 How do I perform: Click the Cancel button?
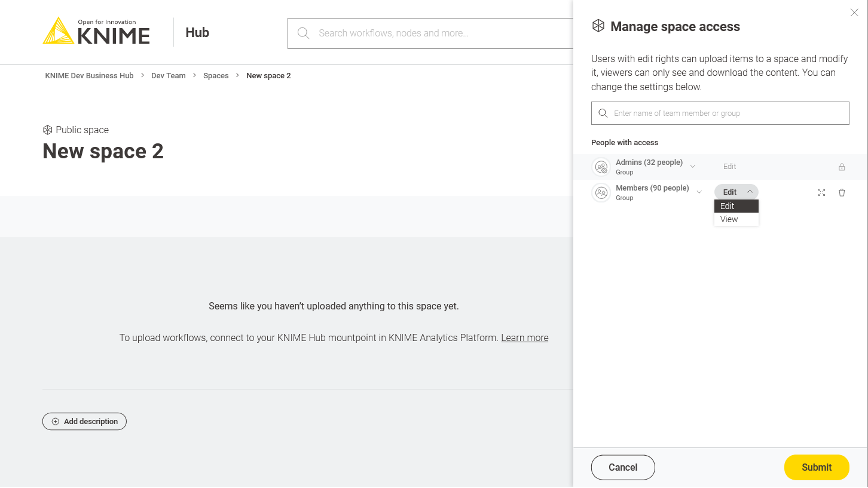point(623,468)
